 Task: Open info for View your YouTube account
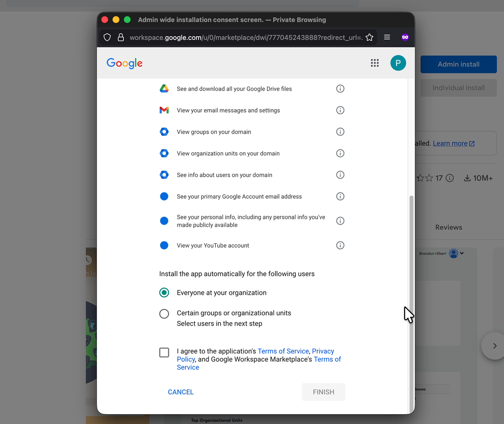[x=340, y=245]
